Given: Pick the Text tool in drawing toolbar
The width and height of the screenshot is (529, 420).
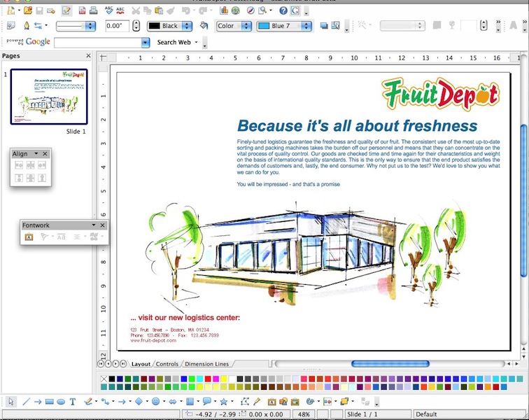Looking at the screenshot, I should pyautogui.click(x=72, y=402).
